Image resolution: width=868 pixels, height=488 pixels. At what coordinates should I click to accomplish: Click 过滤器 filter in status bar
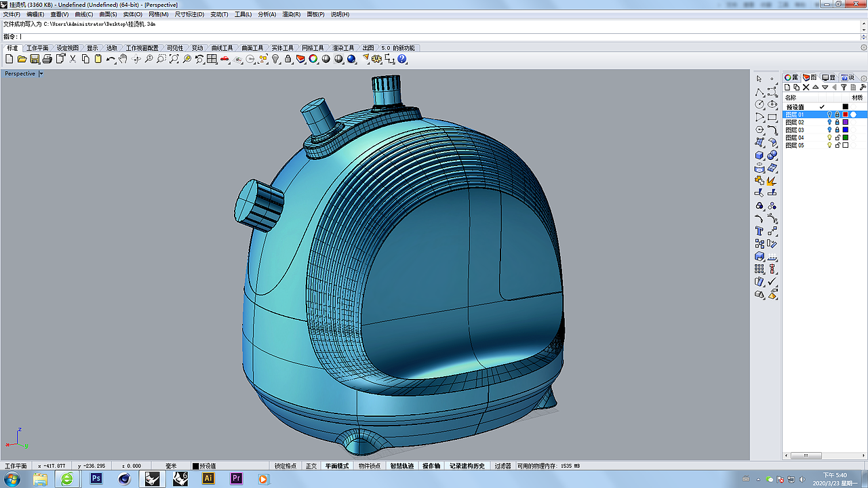coord(502,466)
